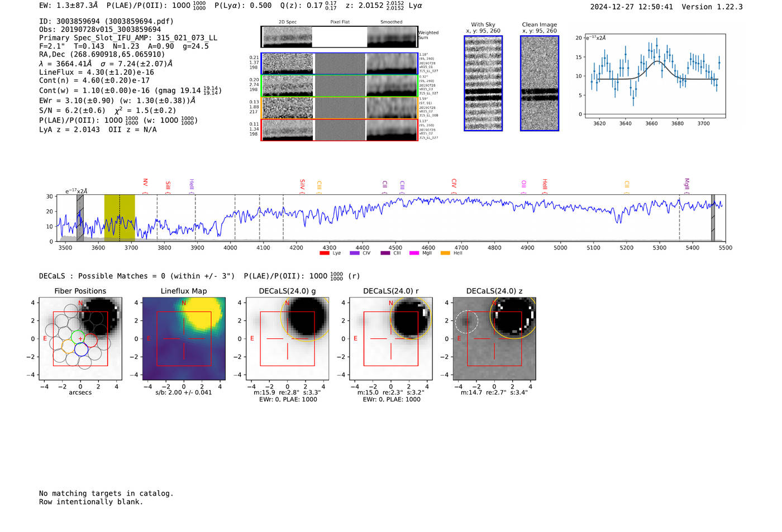The height and width of the screenshot is (532, 782).
Task: Click the green fiber circle in Fiber Positions
Action: (x=77, y=337)
